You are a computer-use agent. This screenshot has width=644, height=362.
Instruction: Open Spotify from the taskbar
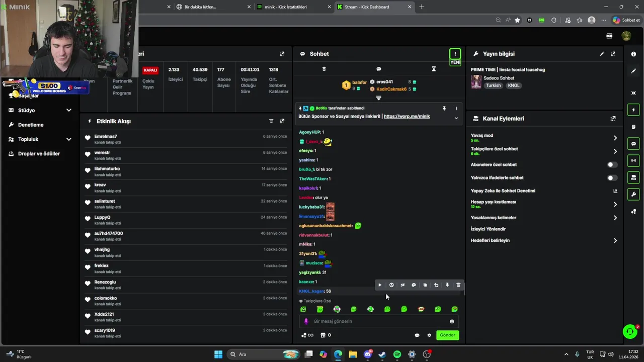pos(397,354)
